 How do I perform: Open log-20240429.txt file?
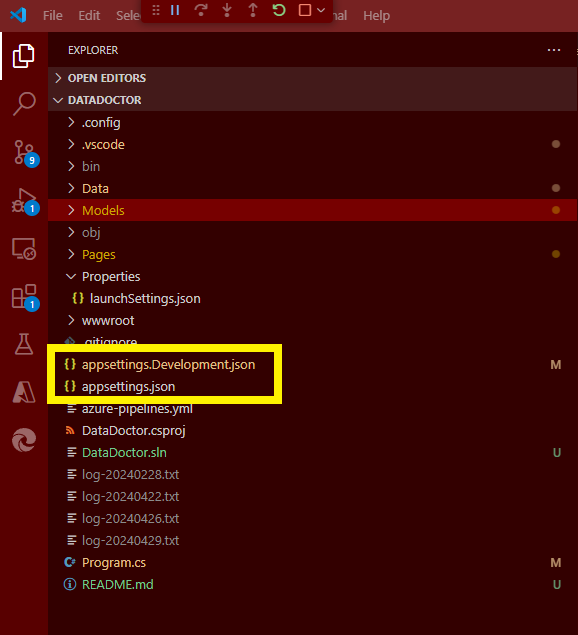click(312, 541)
